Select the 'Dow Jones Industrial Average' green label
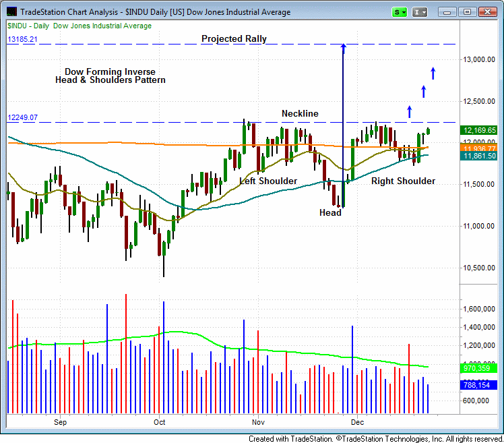Viewport: 504px width, 443px height. (x=102, y=26)
